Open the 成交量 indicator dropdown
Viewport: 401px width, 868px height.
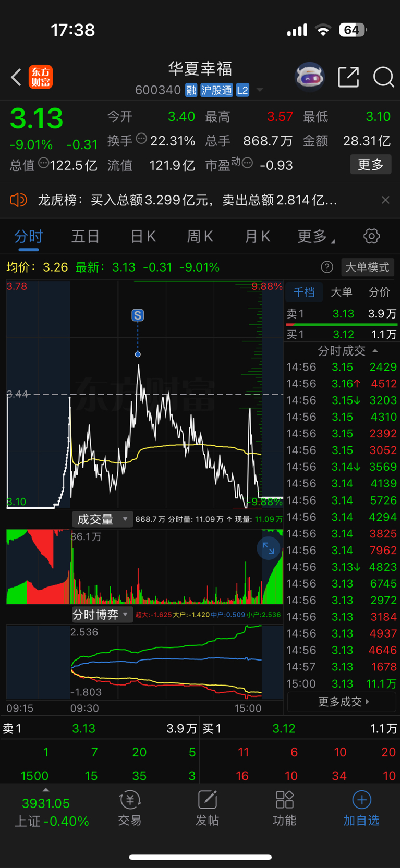click(x=102, y=519)
